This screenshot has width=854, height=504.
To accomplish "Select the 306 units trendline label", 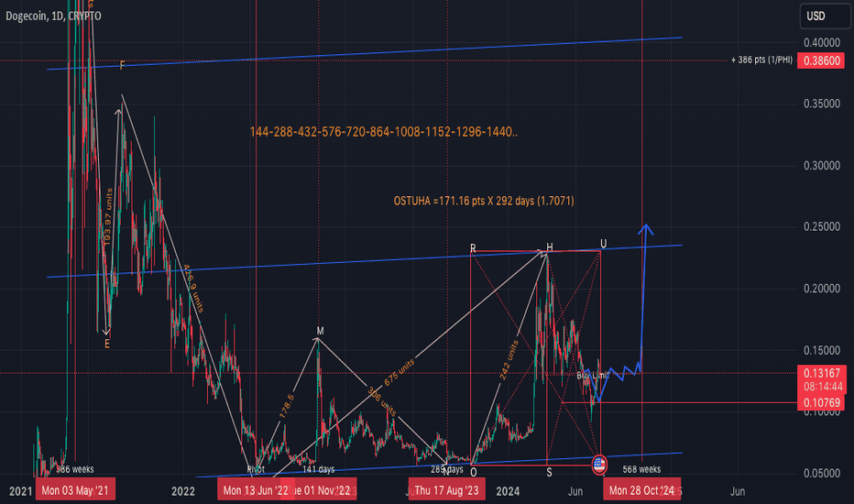I will [x=381, y=401].
